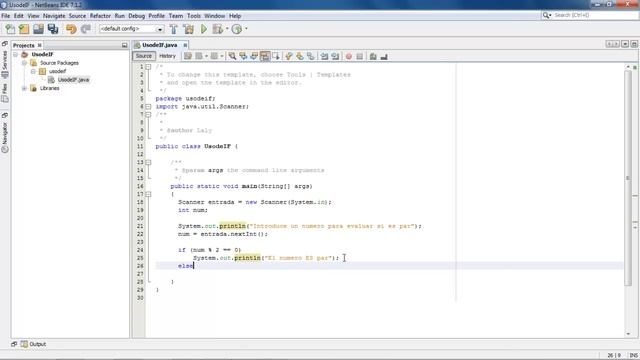Click the Save All toolbar icon
The height and width of the screenshot is (360, 640).
(x=53, y=29)
